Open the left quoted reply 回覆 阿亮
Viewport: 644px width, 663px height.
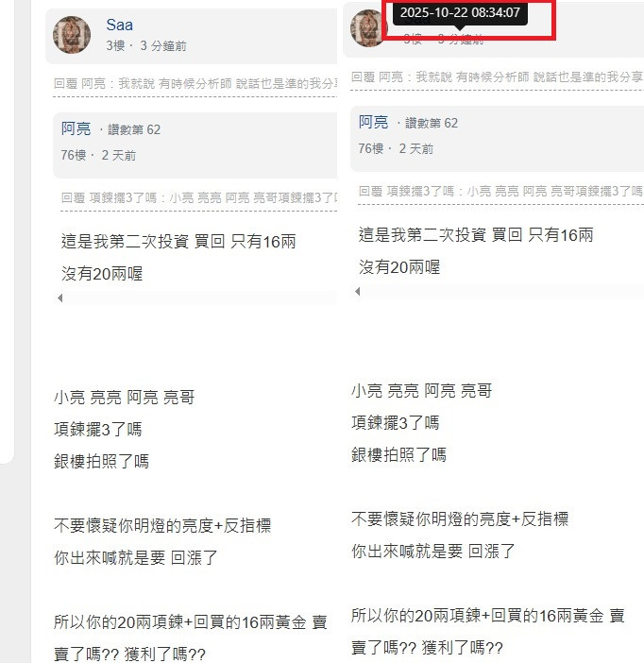tap(195, 84)
